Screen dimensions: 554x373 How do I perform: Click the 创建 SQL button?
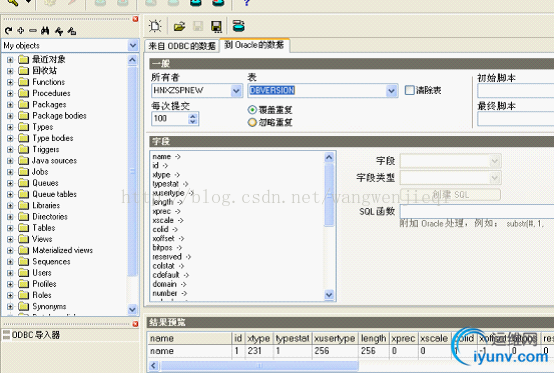pos(450,195)
